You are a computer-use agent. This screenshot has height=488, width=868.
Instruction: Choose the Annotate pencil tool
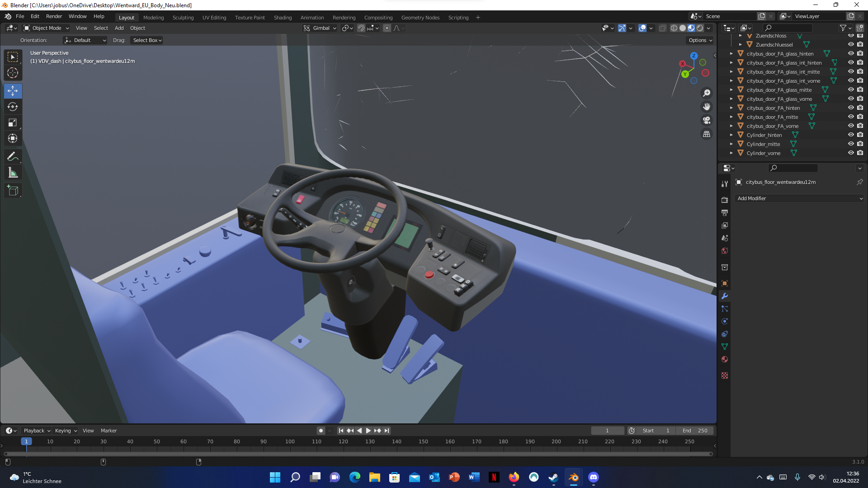click(x=13, y=157)
